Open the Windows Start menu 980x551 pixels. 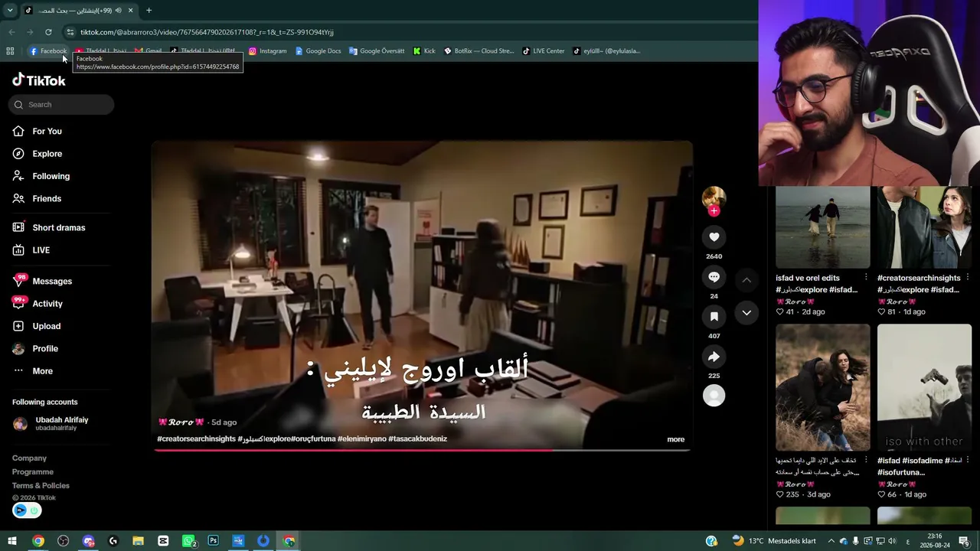click(12, 541)
